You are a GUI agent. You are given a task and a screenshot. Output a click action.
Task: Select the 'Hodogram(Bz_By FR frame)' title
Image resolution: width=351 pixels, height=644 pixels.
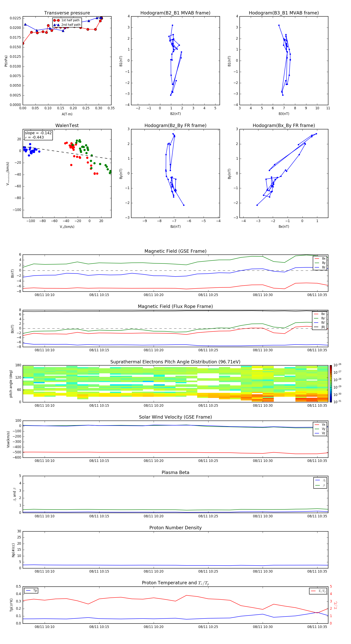tap(175, 125)
